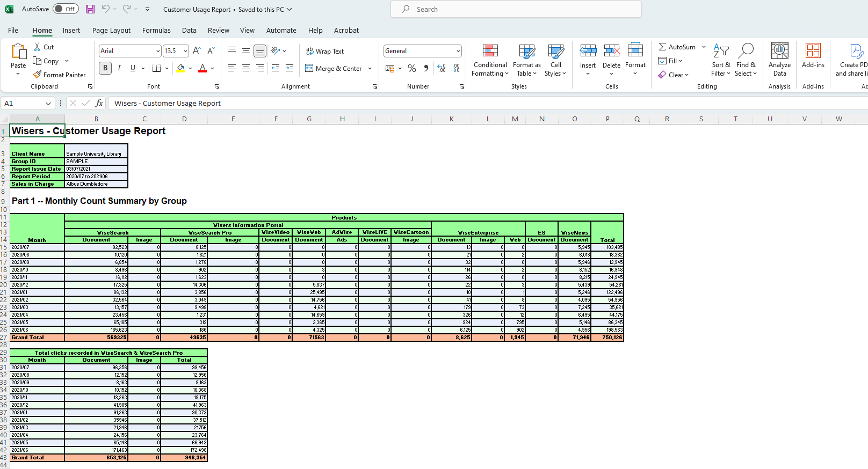Switch to the Data tab
This screenshot has width=868, height=469.
coord(189,31)
